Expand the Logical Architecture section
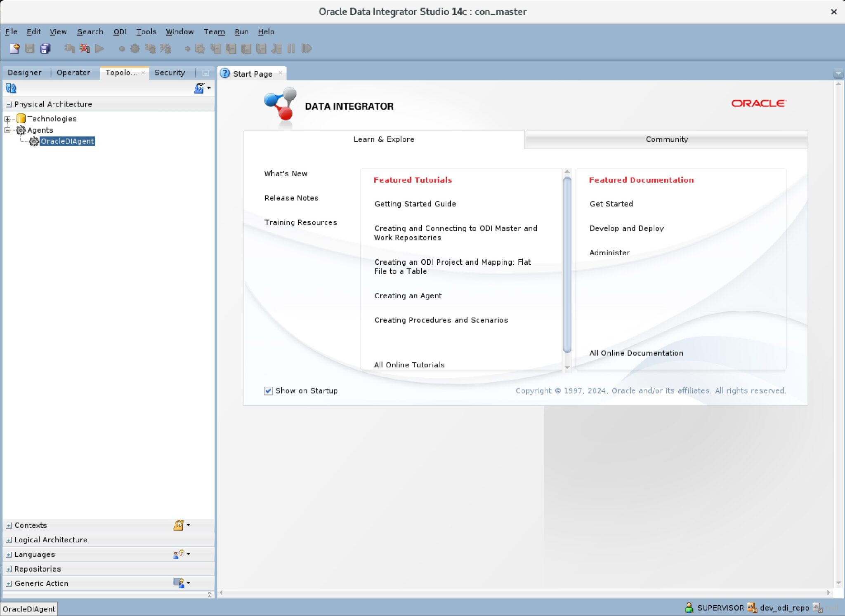845x616 pixels. point(9,540)
